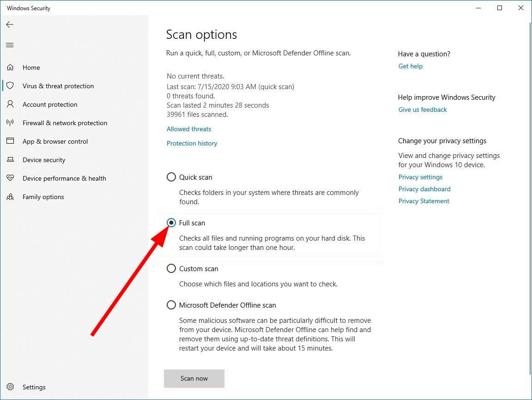The image size is (532, 400).
Task: Open Virus & threat protection page
Action: point(58,86)
